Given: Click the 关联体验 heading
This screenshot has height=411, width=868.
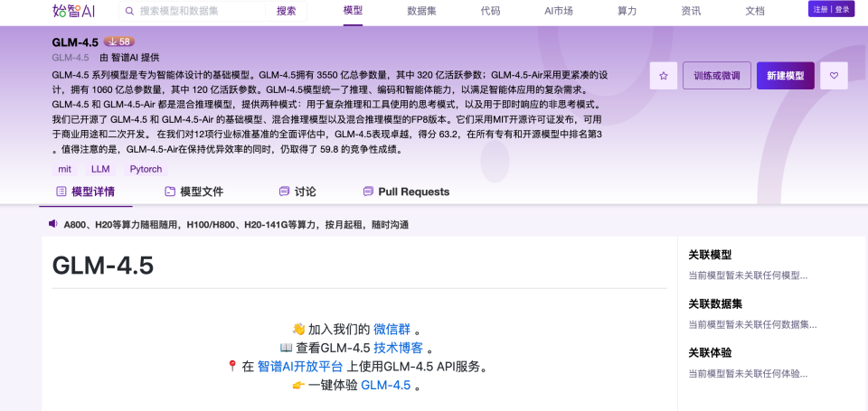Looking at the screenshot, I should point(710,352).
